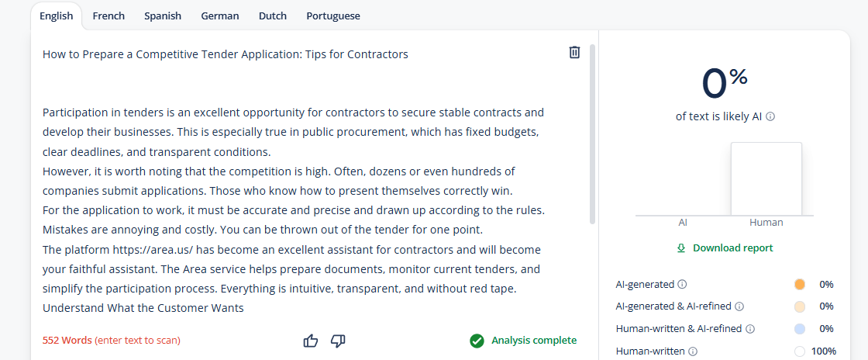
Task: Switch to the Spanish tab
Action: [163, 16]
